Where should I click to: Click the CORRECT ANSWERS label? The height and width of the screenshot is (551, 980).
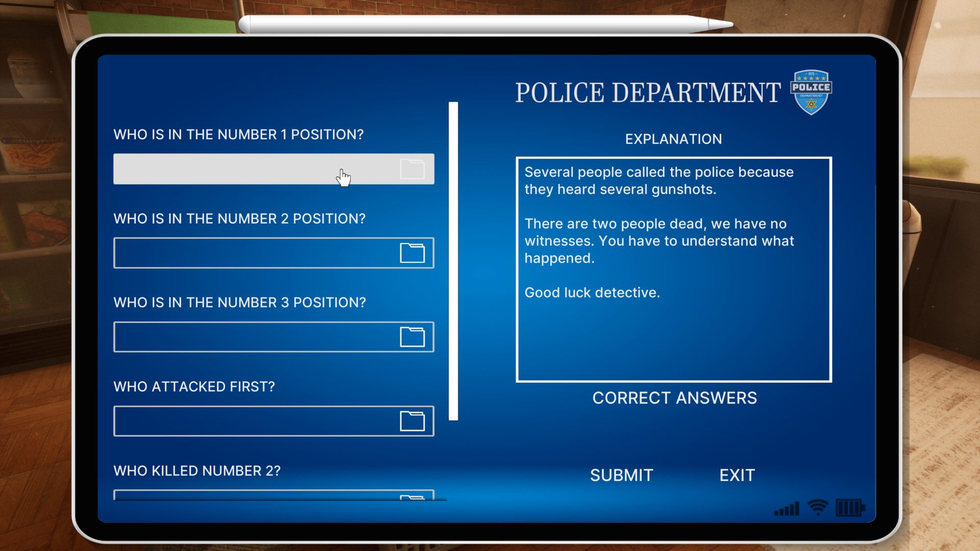tap(674, 398)
